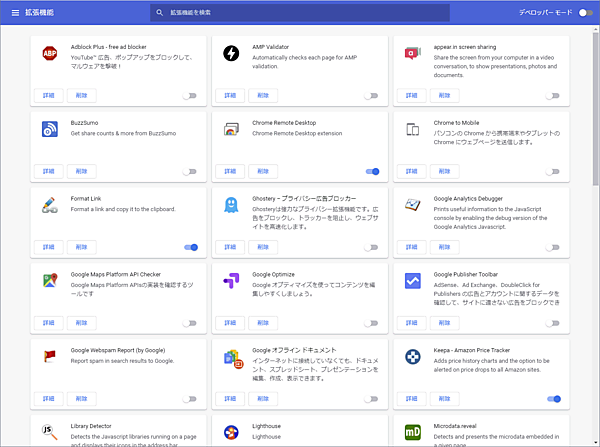Open details for AMP Validator
The image size is (600, 447).
click(230, 95)
